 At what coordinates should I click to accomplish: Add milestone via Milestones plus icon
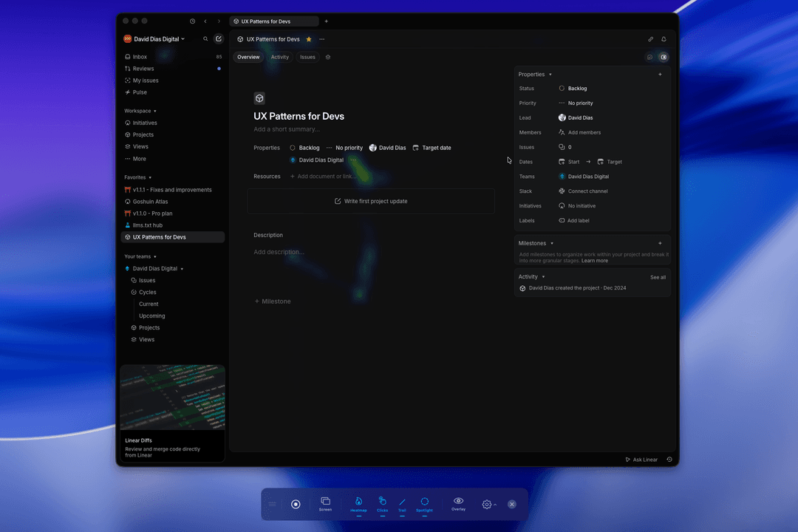(x=660, y=243)
